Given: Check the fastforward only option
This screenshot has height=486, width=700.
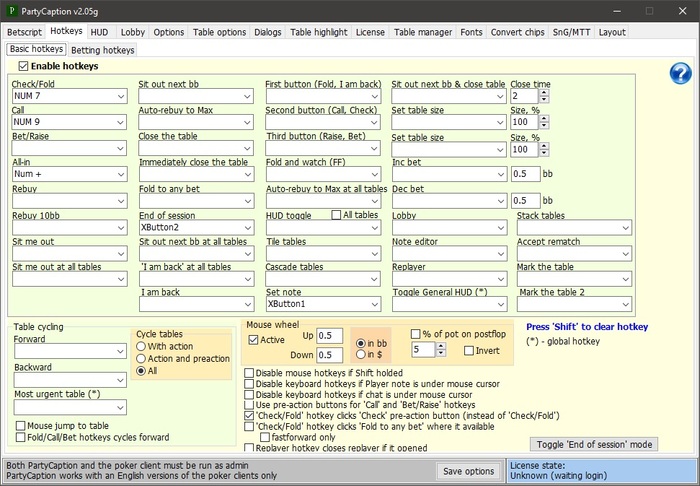Looking at the screenshot, I should point(265,437).
